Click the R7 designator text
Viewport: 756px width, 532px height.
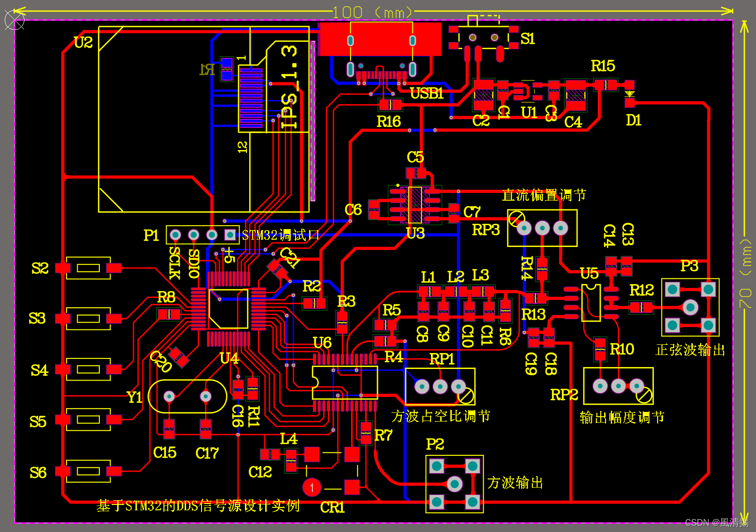coord(383,436)
